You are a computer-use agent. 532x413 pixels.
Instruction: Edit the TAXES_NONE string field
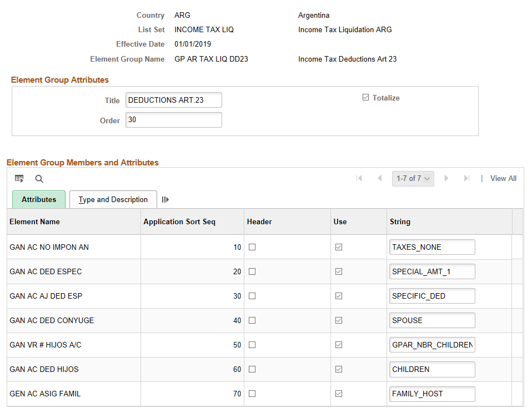pyautogui.click(x=432, y=247)
